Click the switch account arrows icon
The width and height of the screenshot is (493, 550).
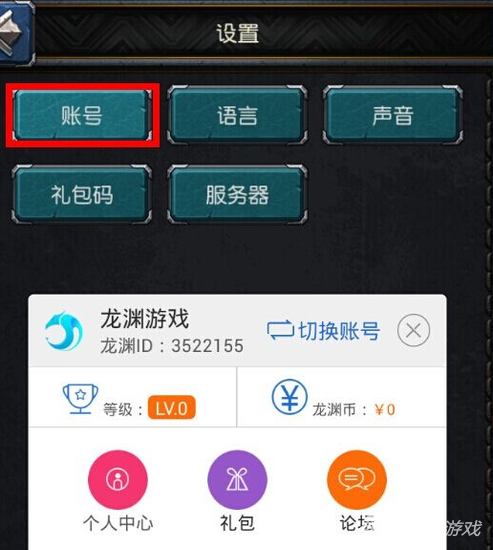pos(280,330)
